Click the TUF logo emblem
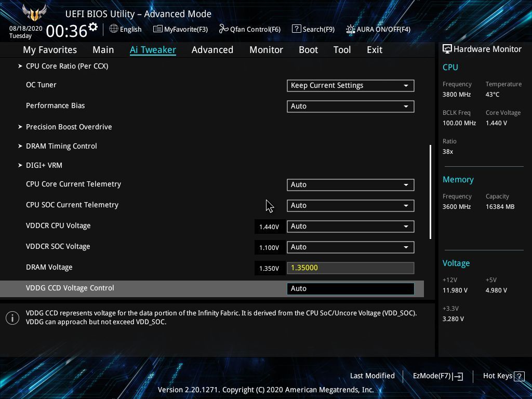This screenshot has width=532, height=399. tap(34, 13)
